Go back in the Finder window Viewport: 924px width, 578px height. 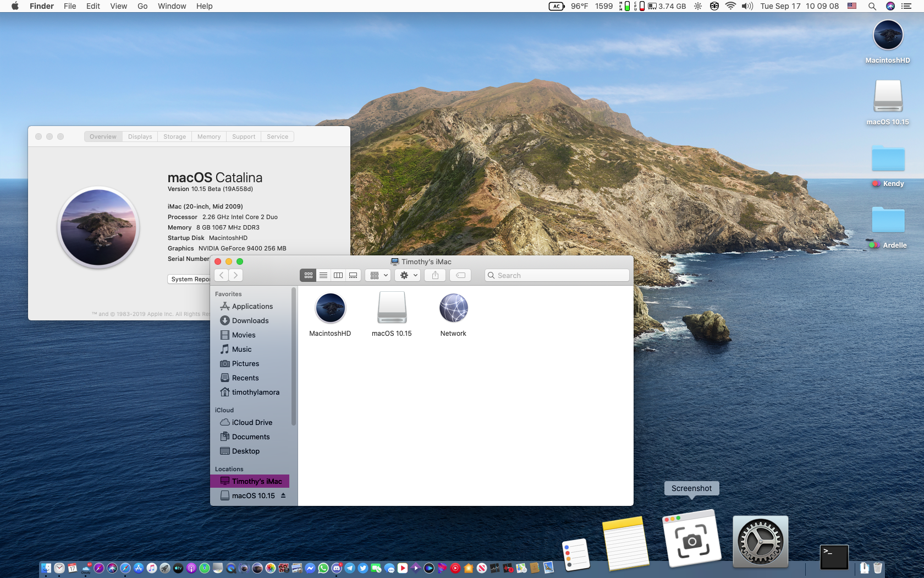pyautogui.click(x=221, y=275)
